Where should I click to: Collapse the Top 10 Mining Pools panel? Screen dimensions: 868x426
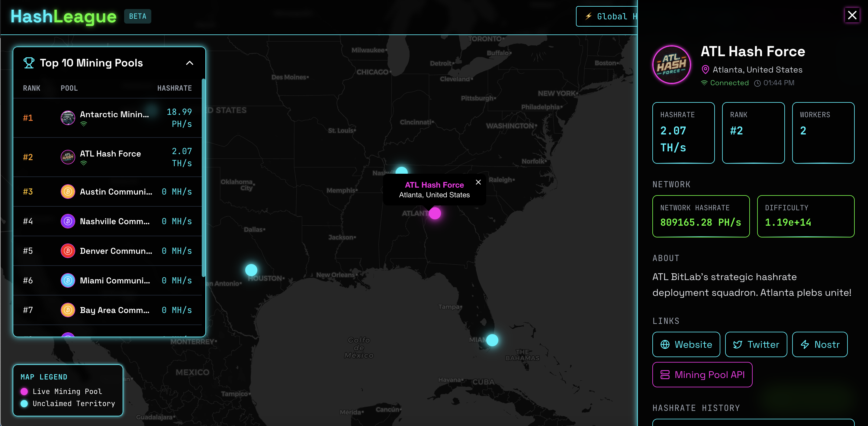[190, 63]
